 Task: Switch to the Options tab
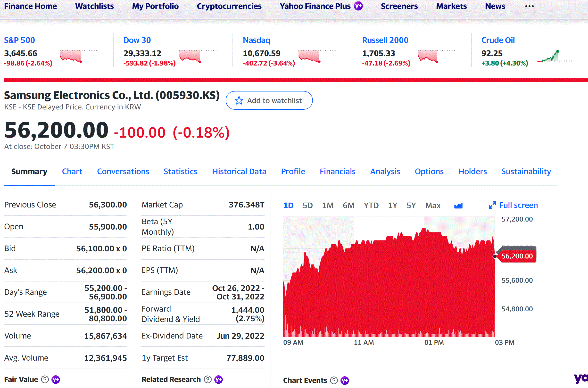coord(429,172)
